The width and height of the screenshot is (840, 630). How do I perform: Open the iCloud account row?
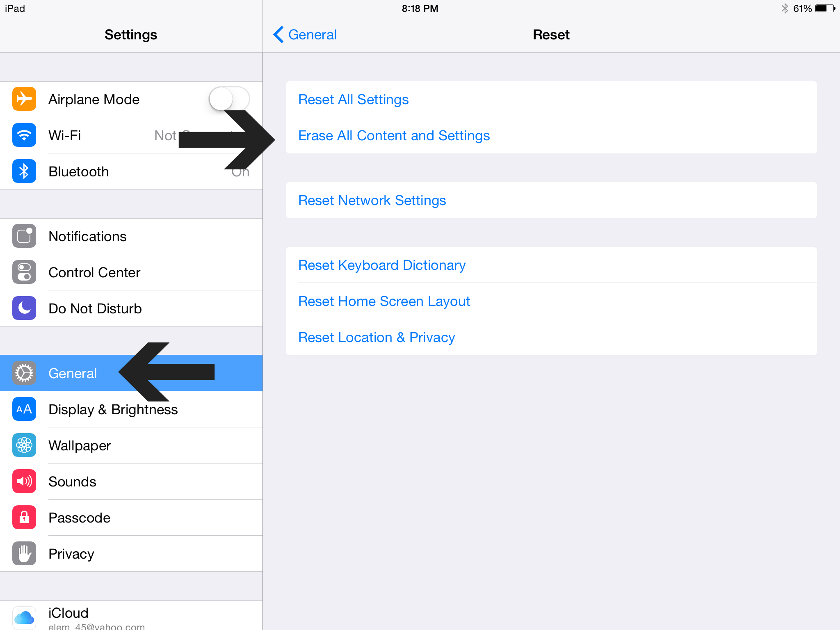click(x=131, y=615)
